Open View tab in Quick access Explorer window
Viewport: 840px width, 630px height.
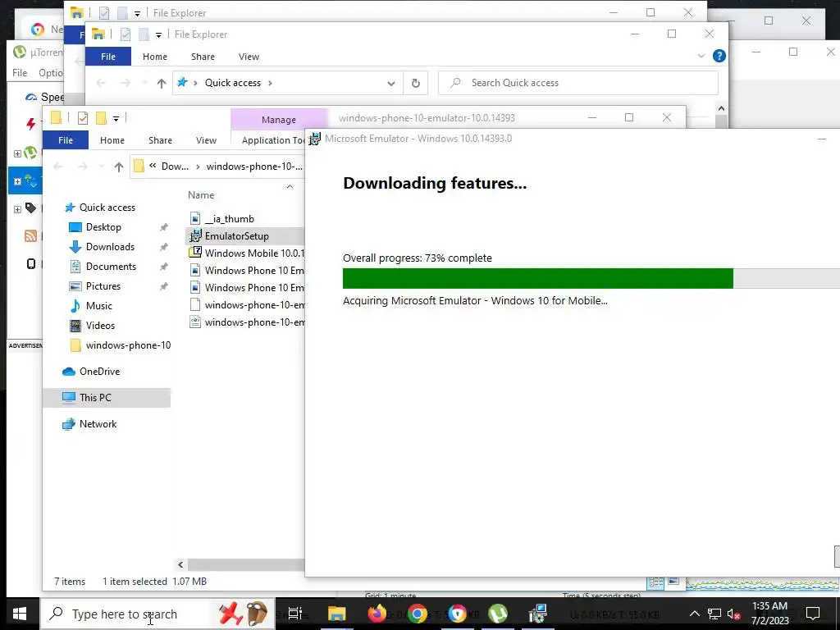[249, 57]
